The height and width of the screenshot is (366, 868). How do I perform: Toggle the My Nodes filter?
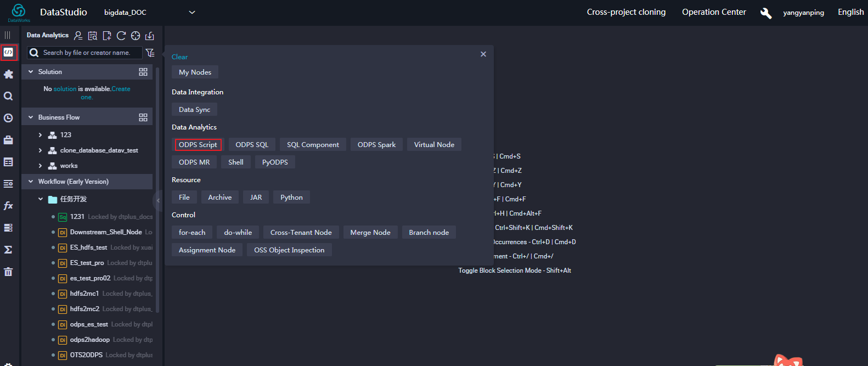tap(195, 72)
